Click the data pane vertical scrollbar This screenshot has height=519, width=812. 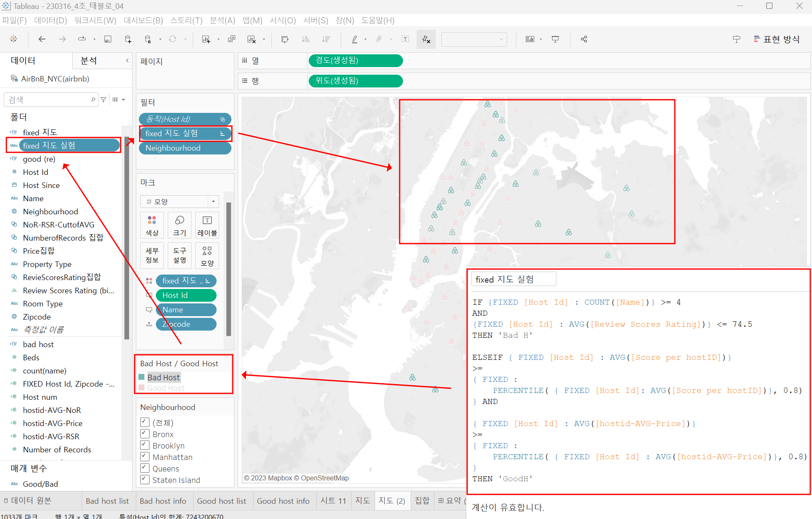127,238
